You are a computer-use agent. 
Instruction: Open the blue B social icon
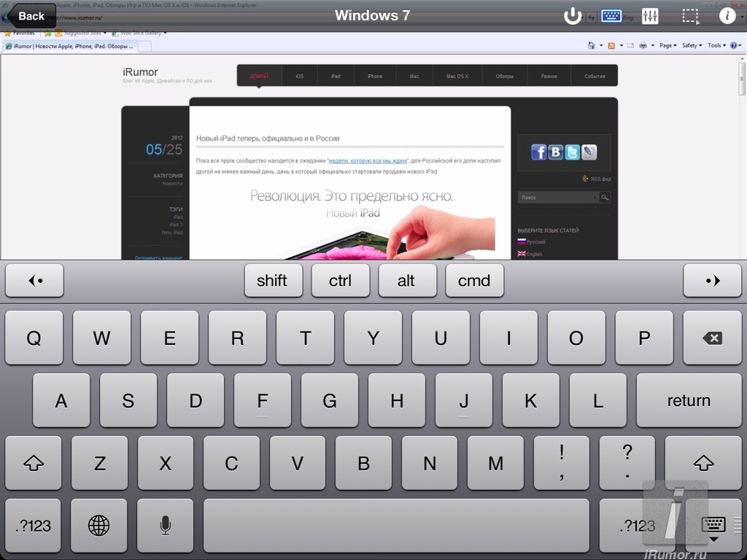(555, 152)
